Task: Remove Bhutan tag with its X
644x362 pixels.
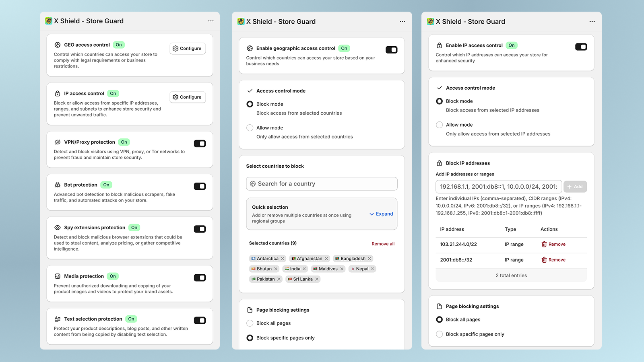Action: tap(276, 269)
